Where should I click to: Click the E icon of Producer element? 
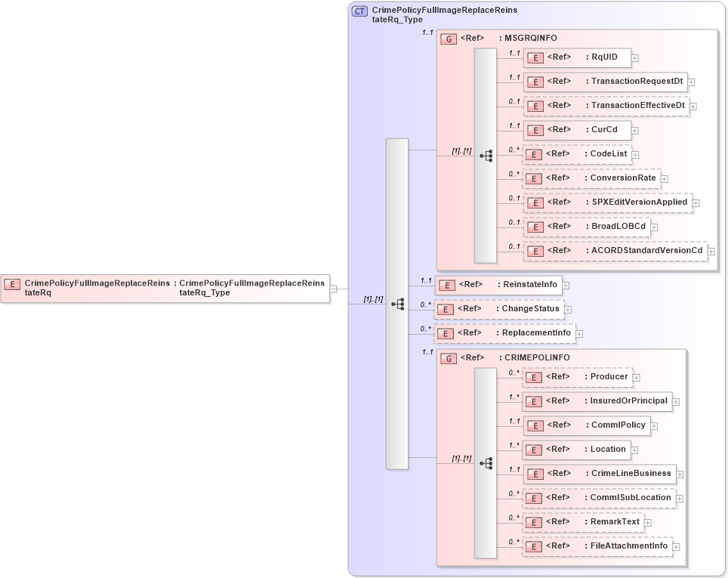pos(533,377)
